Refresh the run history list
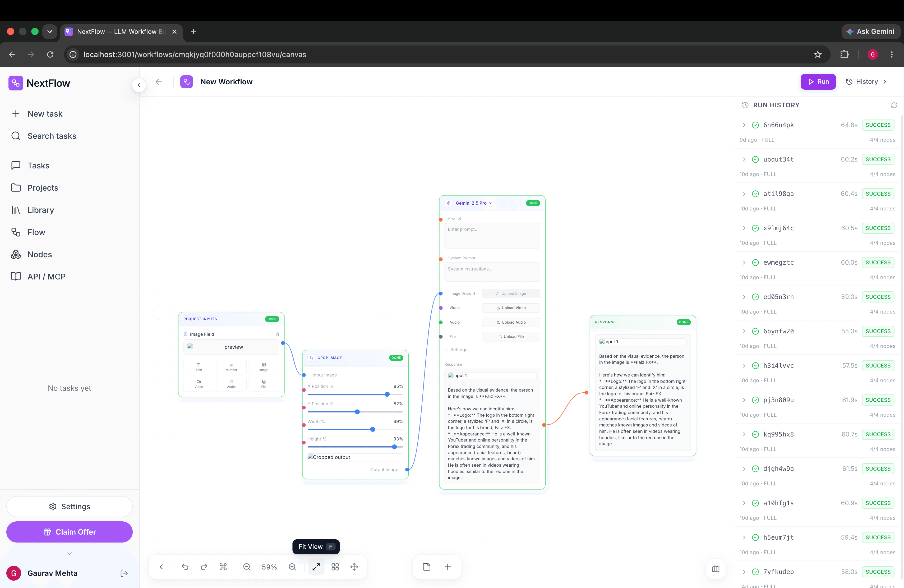Viewport: 904px width, 588px height. click(894, 105)
